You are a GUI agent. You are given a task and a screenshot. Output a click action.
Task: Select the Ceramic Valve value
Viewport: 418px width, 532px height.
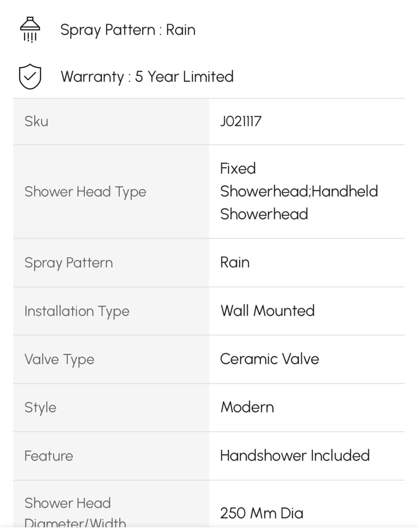pos(269,359)
